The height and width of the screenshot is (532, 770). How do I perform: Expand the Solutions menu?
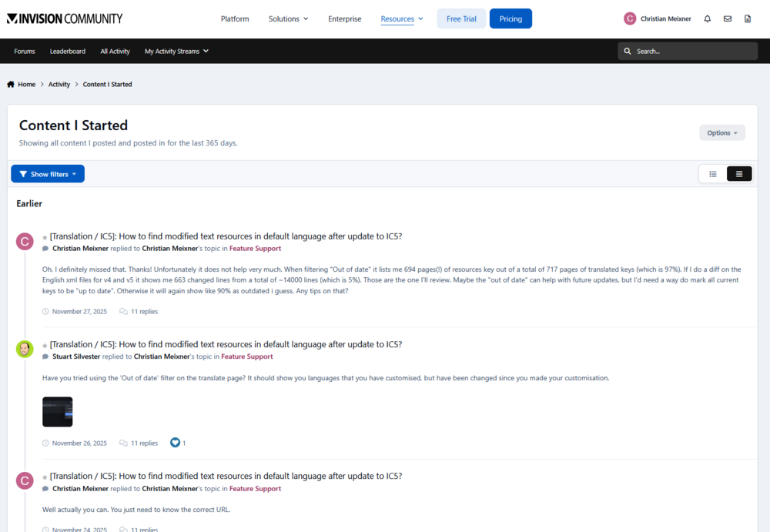pos(288,18)
